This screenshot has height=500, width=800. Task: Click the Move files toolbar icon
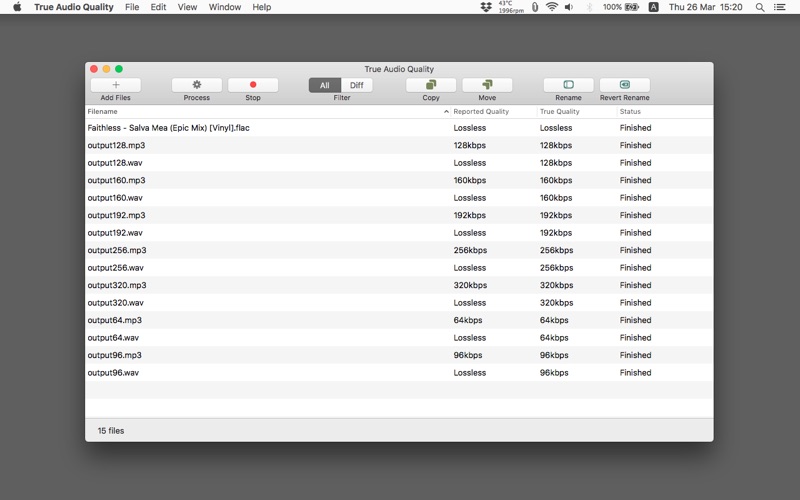[487, 85]
